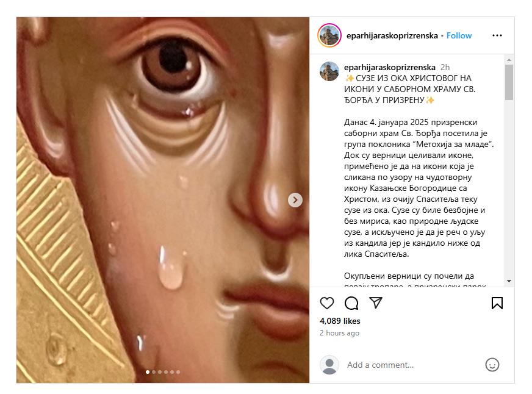Click the caption scrollbar thumb
532x394 pixels.
point(509,82)
